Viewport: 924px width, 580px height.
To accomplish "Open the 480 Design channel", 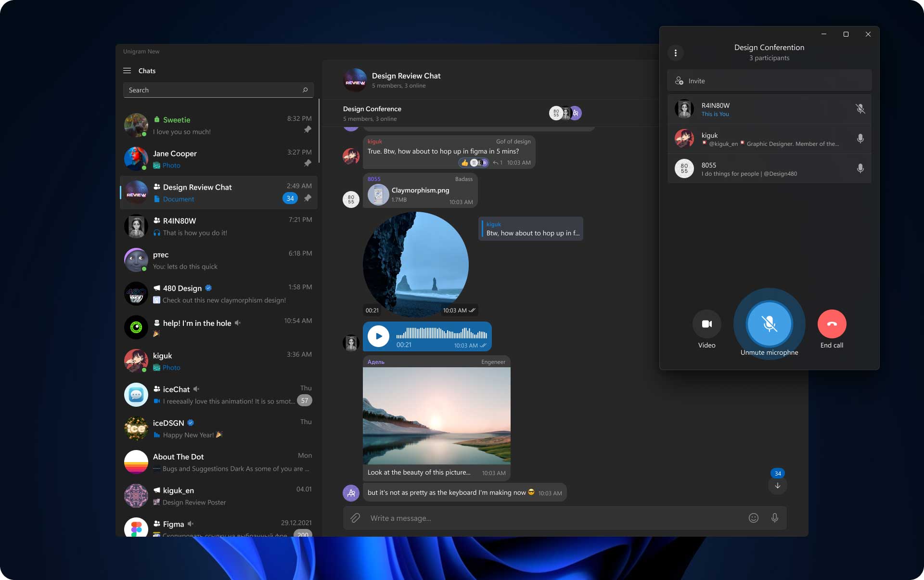I will 218,294.
